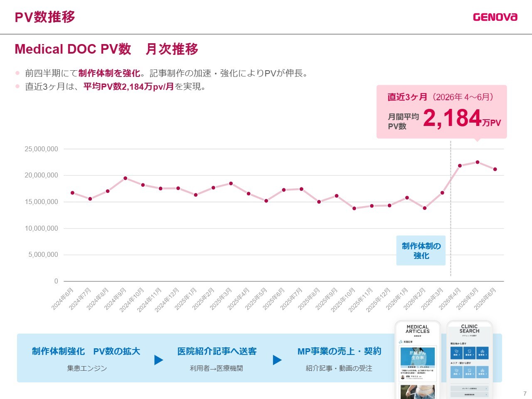Click the 25,000,000 y-axis label
This screenshot has width=532, height=399.
point(41,149)
